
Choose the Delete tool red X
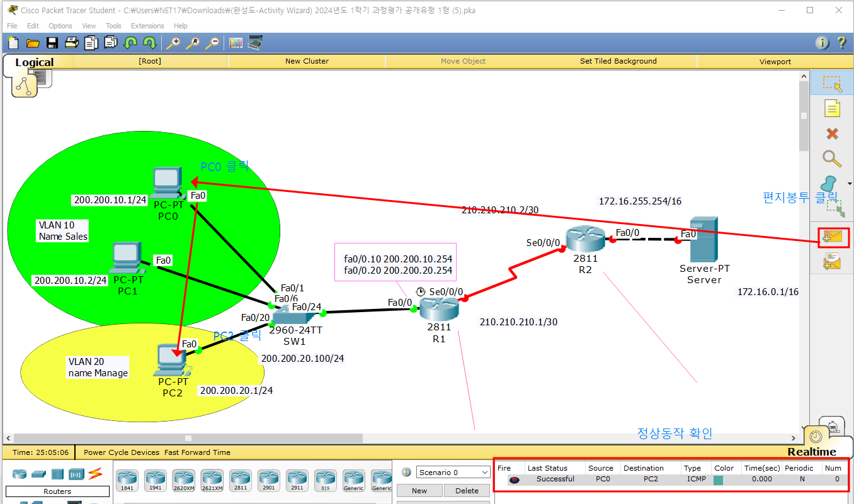832,133
